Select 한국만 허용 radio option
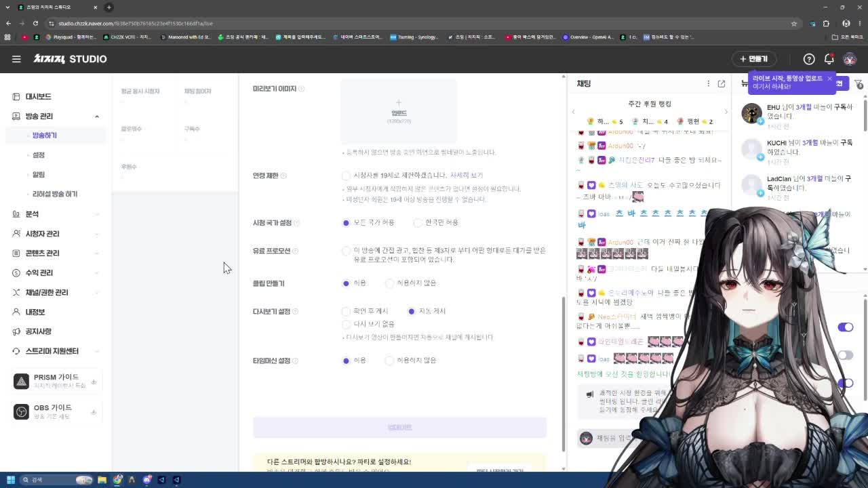Viewport: 868px width, 488px height. click(x=418, y=222)
